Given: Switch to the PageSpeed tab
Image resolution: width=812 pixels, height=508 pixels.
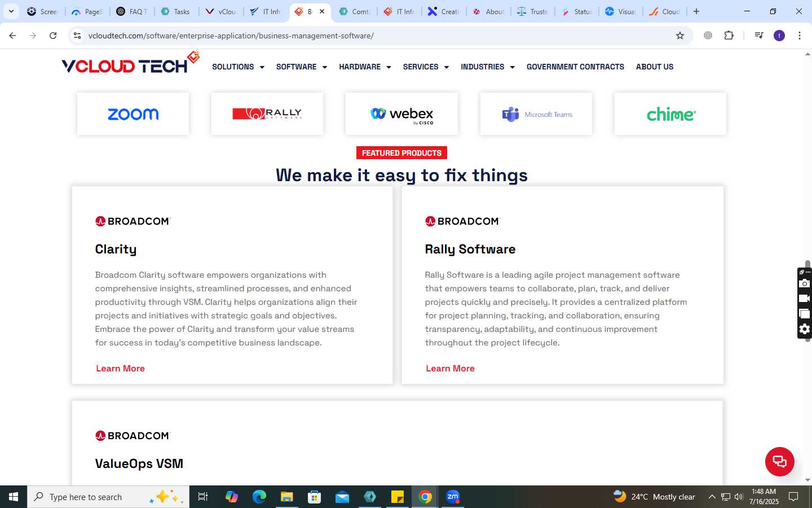Looking at the screenshot, I should pyautogui.click(x=87, y=11).
